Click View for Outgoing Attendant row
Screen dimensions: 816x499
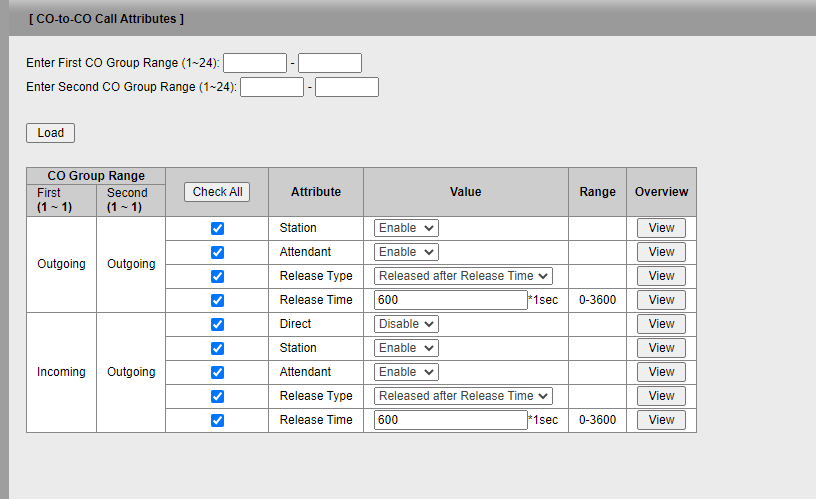[661, 252]
